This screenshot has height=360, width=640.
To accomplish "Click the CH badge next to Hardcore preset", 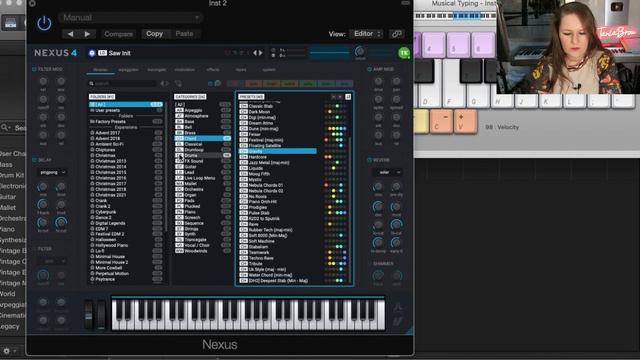I will tap(244, 157).
